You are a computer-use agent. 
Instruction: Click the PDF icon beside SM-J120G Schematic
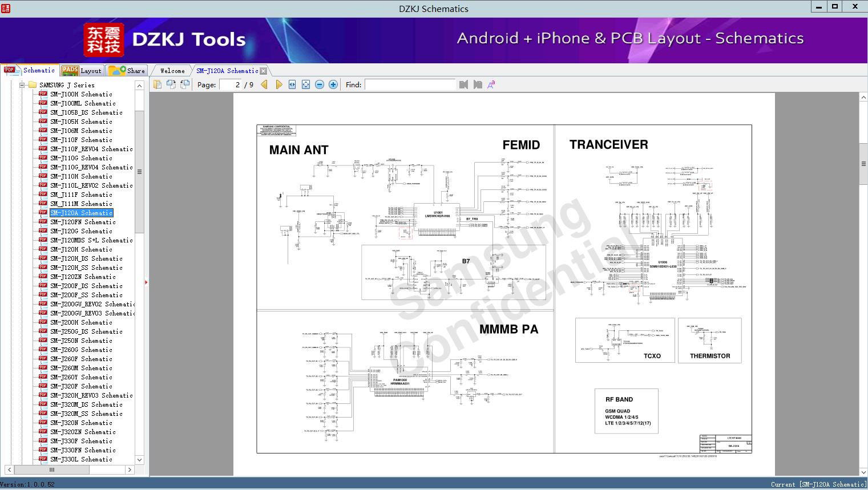coord(43,231)
